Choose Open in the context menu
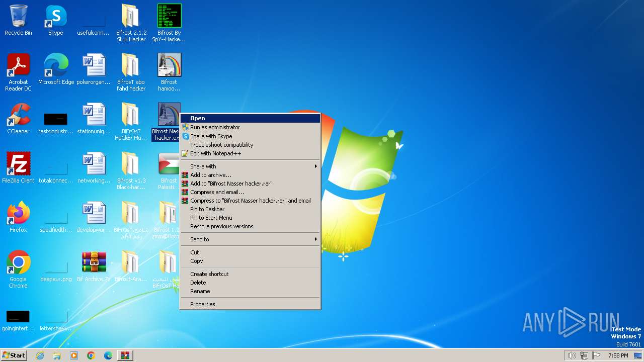The image size is (644, 362). point(250,118)
